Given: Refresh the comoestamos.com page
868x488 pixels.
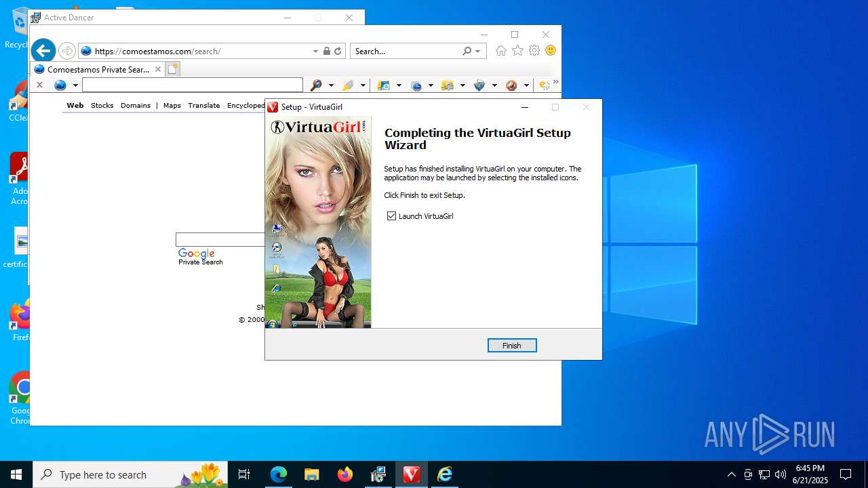Looking at the screenshot, I should pyautogui.click(x=338, y=51).
